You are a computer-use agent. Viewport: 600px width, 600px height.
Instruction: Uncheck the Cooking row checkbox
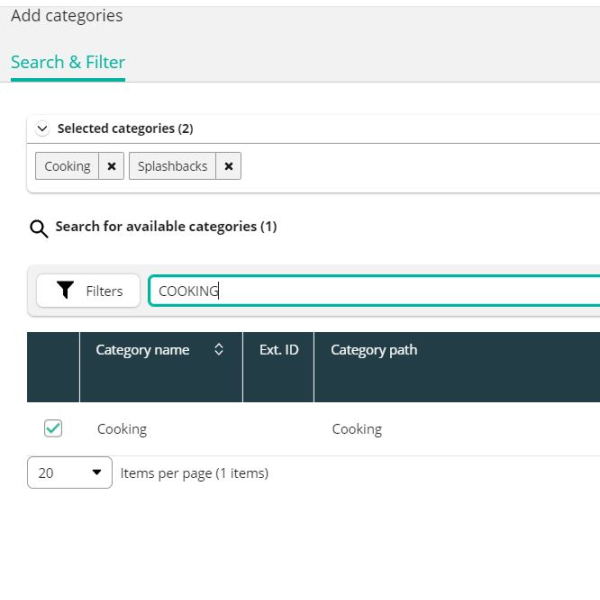point(53,428)
